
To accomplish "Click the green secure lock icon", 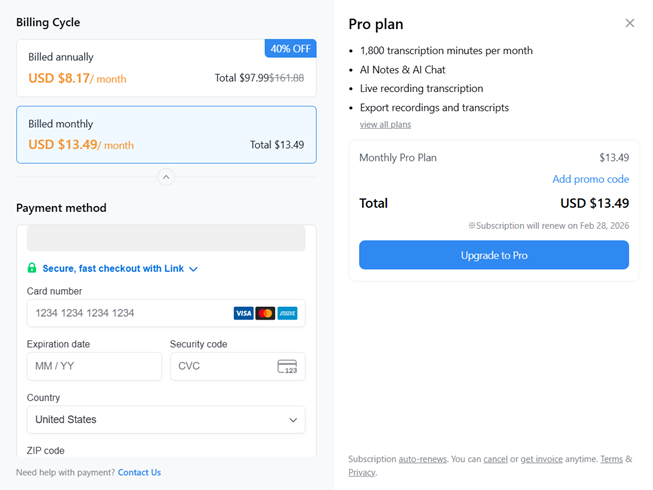I will pyautogui.click(x=32, y=268).
